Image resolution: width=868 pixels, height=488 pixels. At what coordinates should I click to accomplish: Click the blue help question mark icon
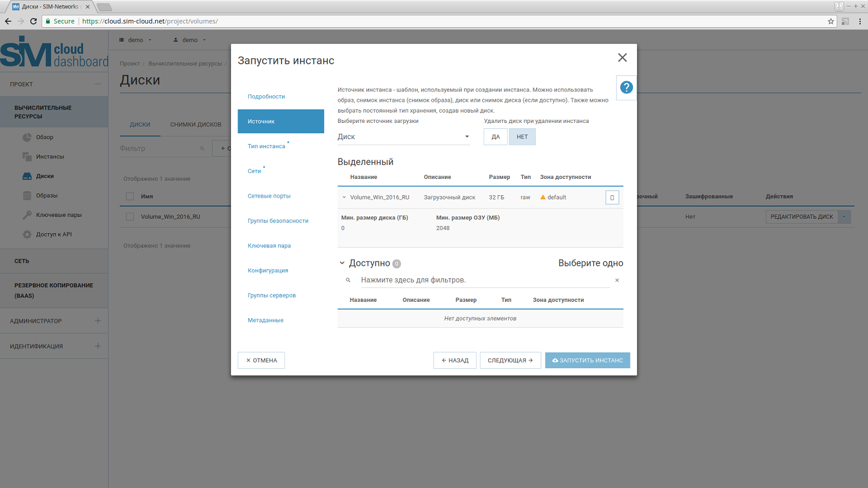point(626,87)
